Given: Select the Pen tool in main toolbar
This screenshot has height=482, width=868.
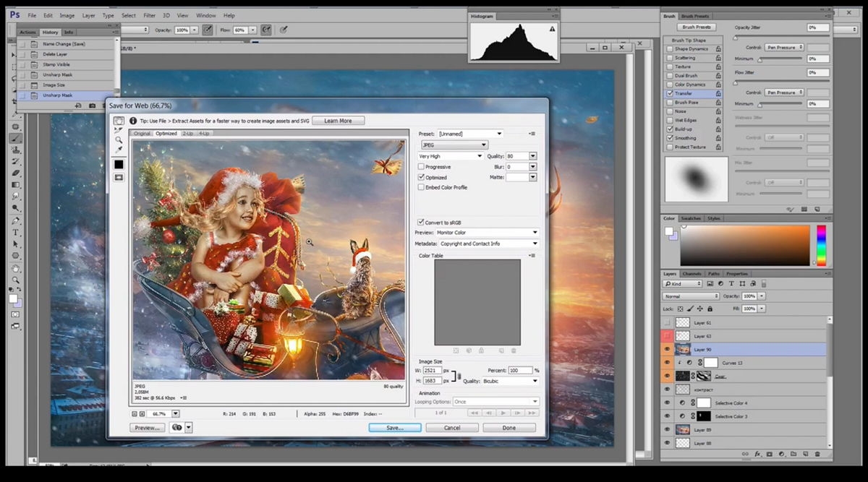Looking at the screenshot, I should (15, 221).
